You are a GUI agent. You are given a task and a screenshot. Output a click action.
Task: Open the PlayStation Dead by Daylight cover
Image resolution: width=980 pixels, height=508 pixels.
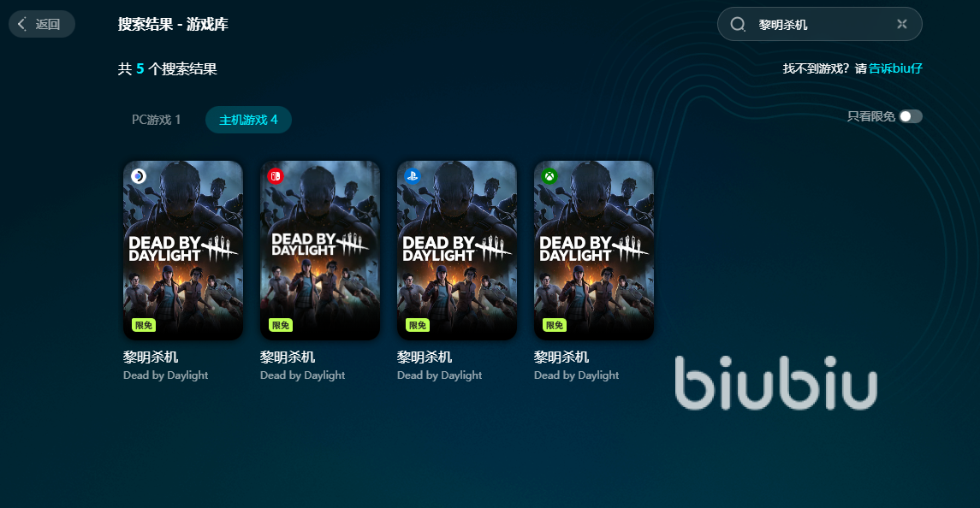tap(457, 251)
